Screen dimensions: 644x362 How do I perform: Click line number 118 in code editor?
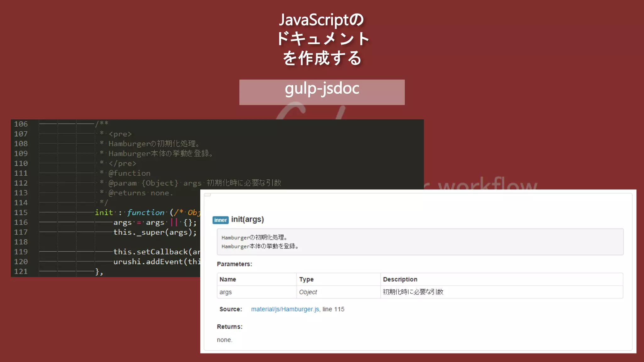pyautogui.click(x=21, y=242)
